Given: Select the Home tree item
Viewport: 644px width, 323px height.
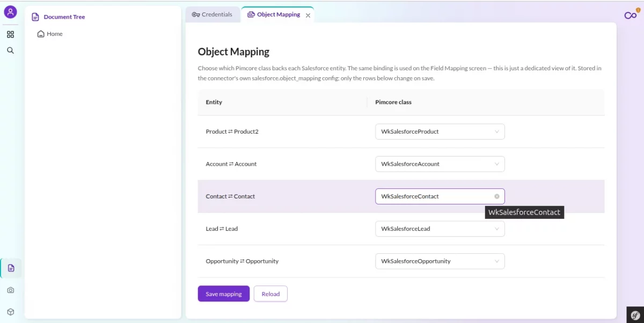Looking at the screenshot, I should pyautogui.click(x=50, y=34).
